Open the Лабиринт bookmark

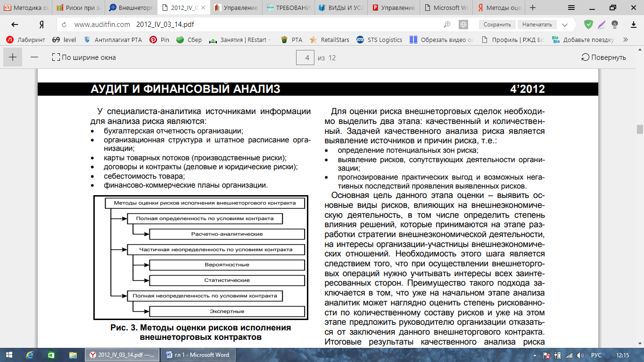pyautogui.click(x=25, y=40)
